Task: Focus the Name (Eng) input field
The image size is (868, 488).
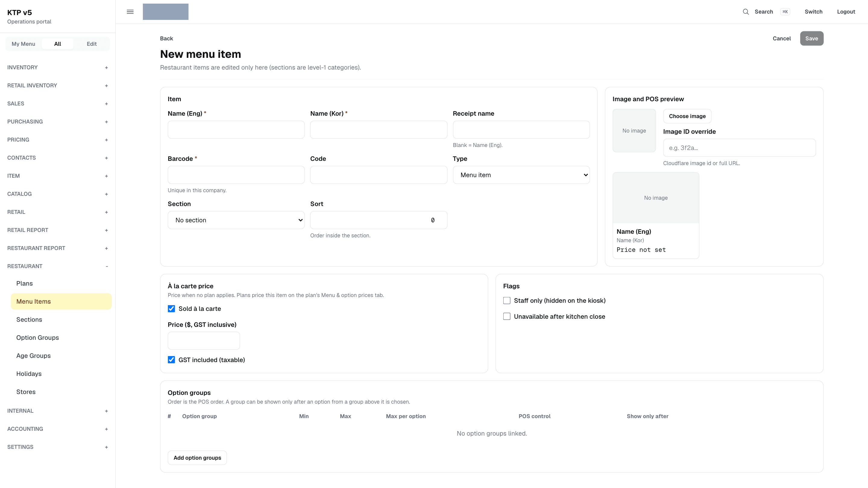Action: click(236, 130)
